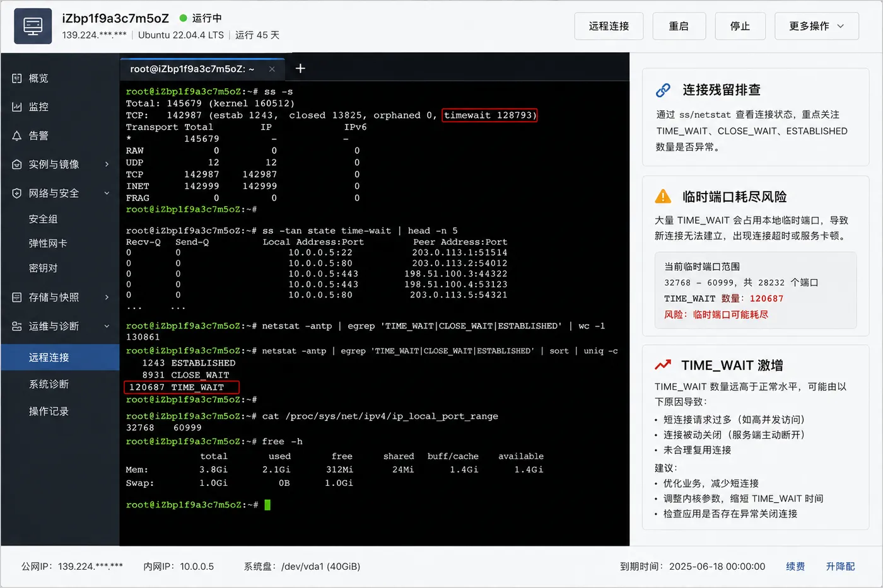Click the 升降配 link
Image resolution: width=883 pixels, height=588 pixels.
[840, 567]
